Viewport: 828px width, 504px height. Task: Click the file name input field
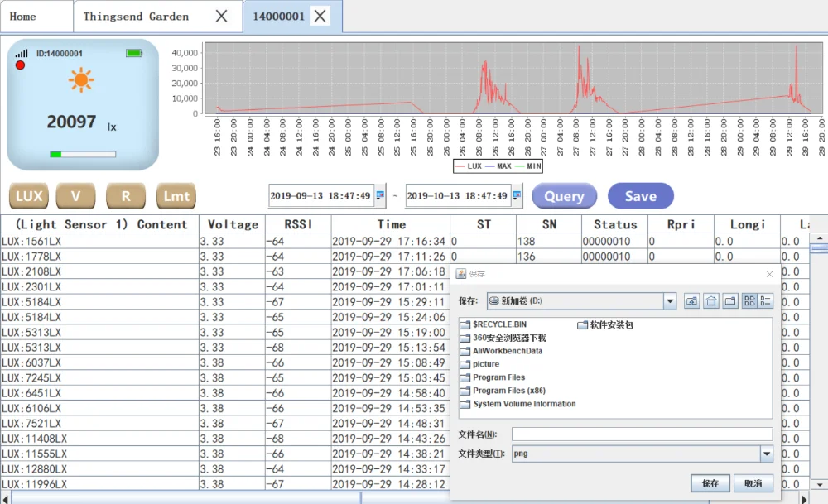click(642, 434)
